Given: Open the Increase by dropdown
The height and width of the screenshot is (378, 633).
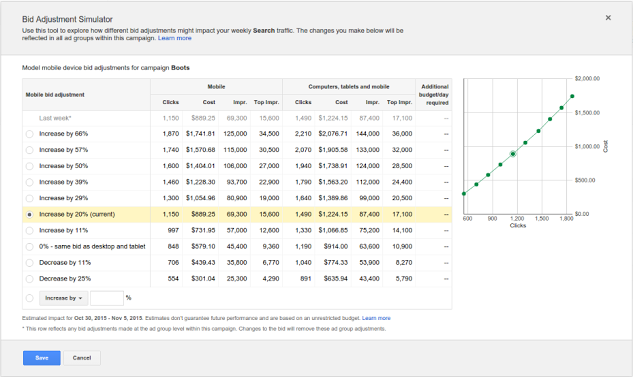Looking at the screenshot, I should (x=63, y=298).
